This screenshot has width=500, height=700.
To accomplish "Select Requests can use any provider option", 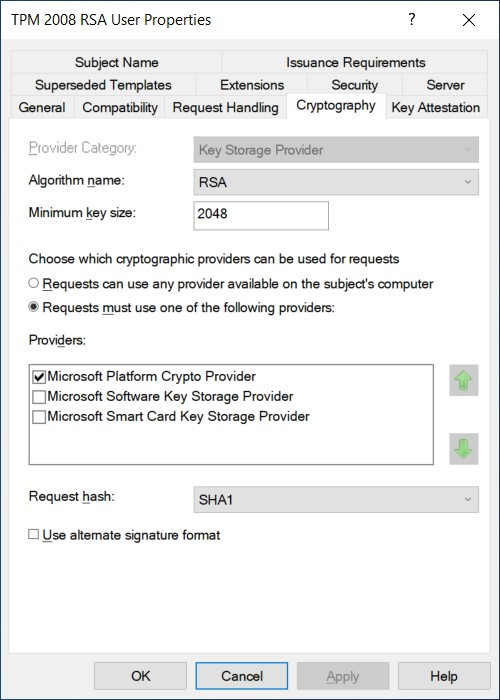I will (33, 283).
